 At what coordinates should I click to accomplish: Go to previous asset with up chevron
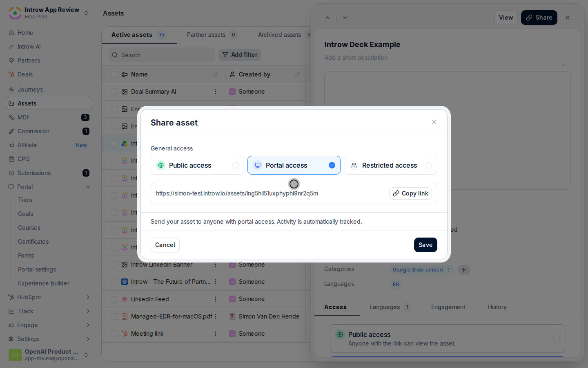click(327, 18)
